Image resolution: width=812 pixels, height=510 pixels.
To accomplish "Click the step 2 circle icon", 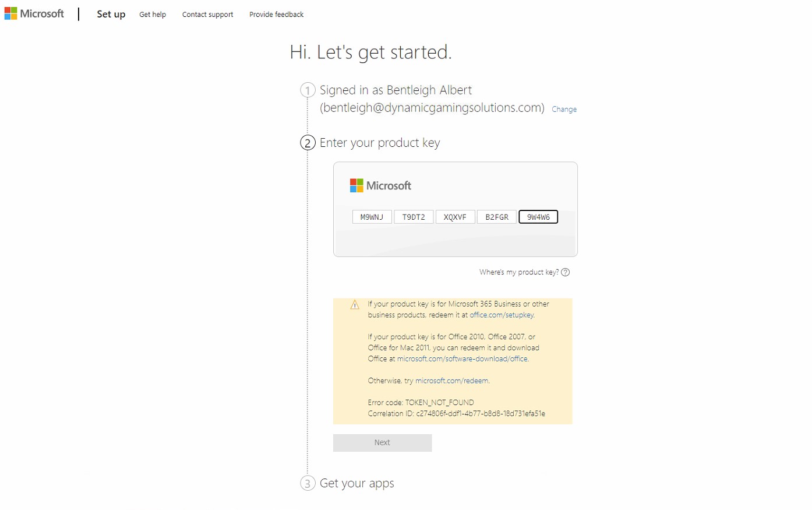I will (308, 143).
